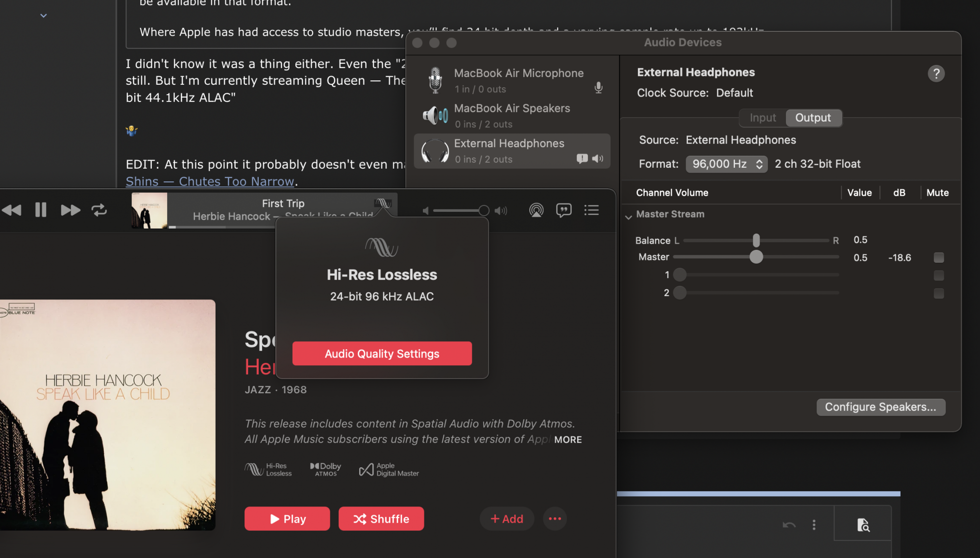Switch to the Input tab
Viewport: 980px width, 558px height.
click(x=762, y=118)
